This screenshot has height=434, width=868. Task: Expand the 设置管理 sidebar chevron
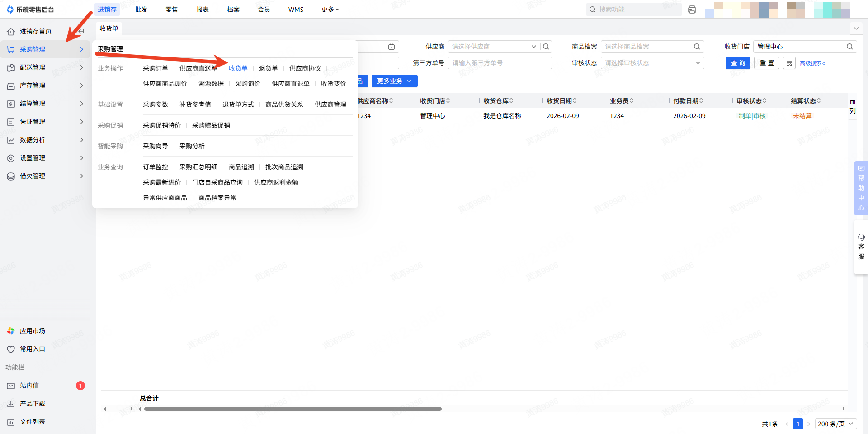tap(82, 158)
